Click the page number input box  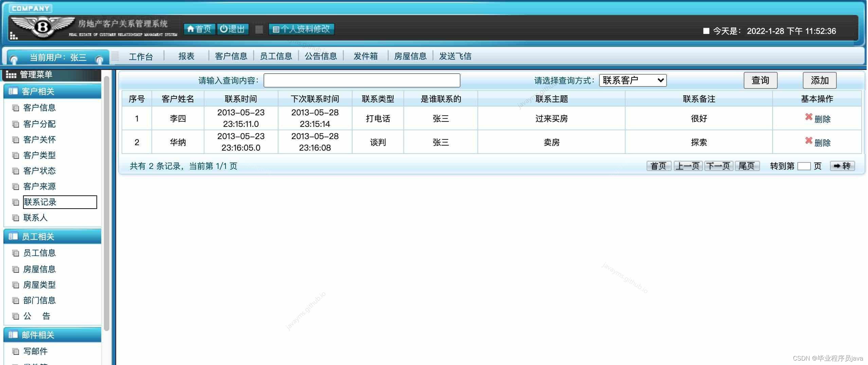804,166
